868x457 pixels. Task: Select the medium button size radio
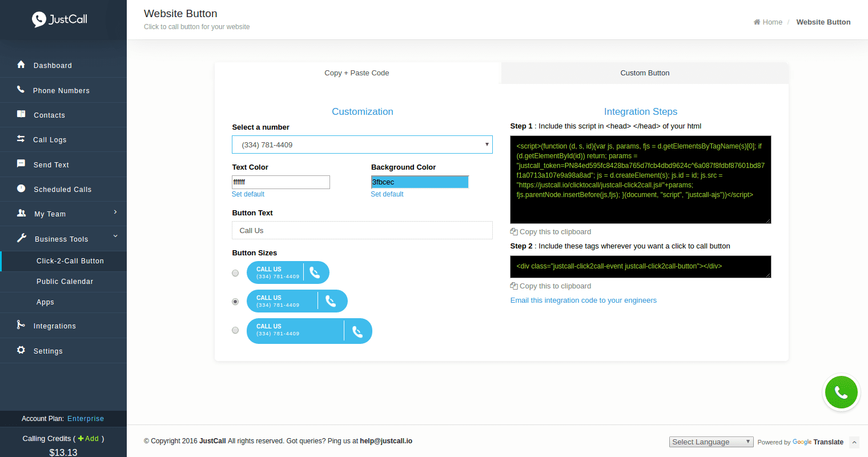(235, 302)
